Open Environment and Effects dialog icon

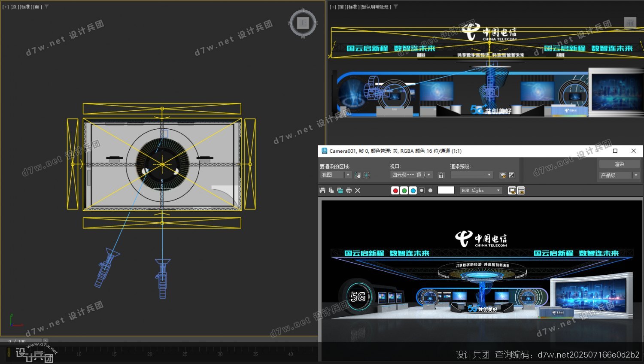tap(512, 175)
